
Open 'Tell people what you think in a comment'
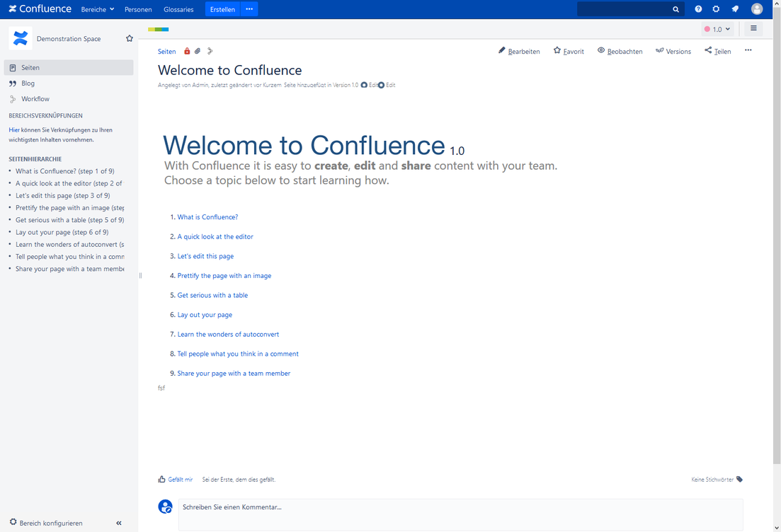click(x=238, y=353)
